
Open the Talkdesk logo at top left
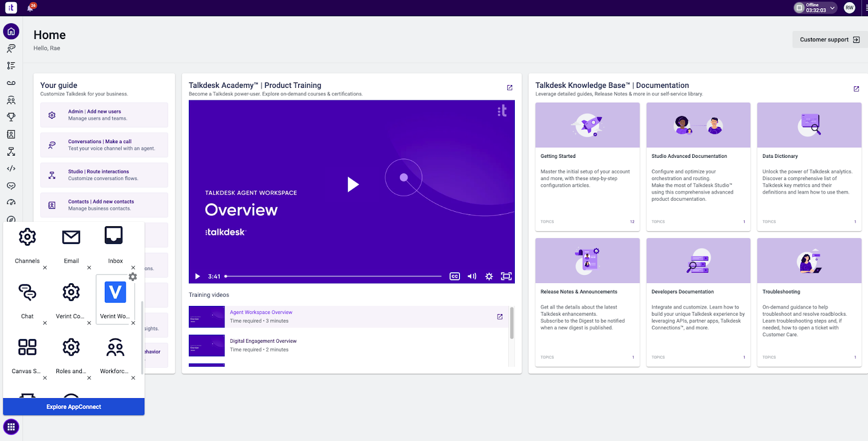11,8
